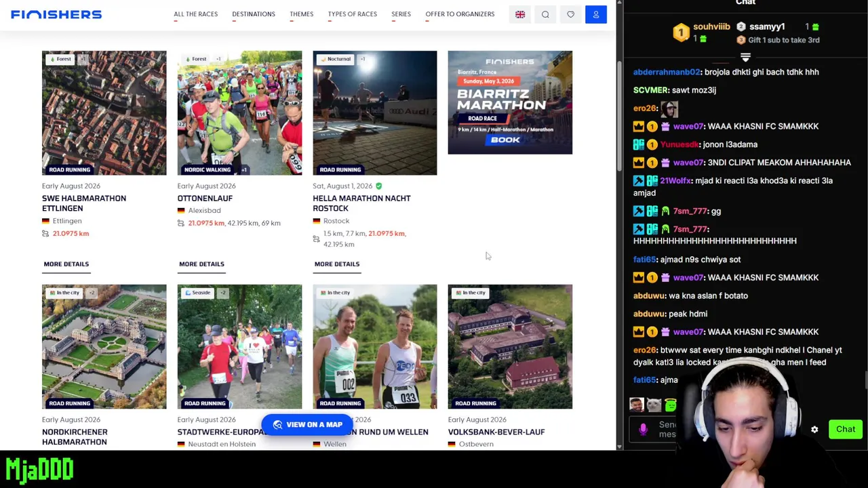View More Details for SWE Halbmarathon Ettlingen
868x488 pixels.
(66, 264)
